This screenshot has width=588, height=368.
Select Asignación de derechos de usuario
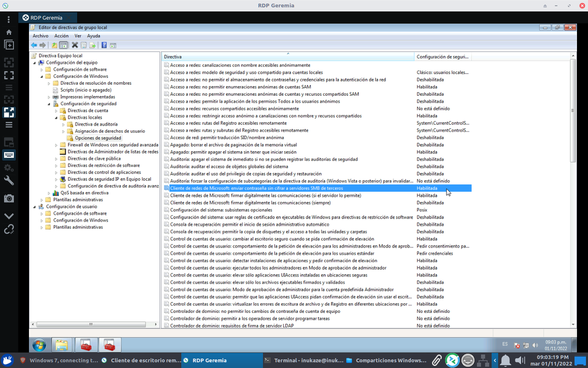[x=110, y=131]
